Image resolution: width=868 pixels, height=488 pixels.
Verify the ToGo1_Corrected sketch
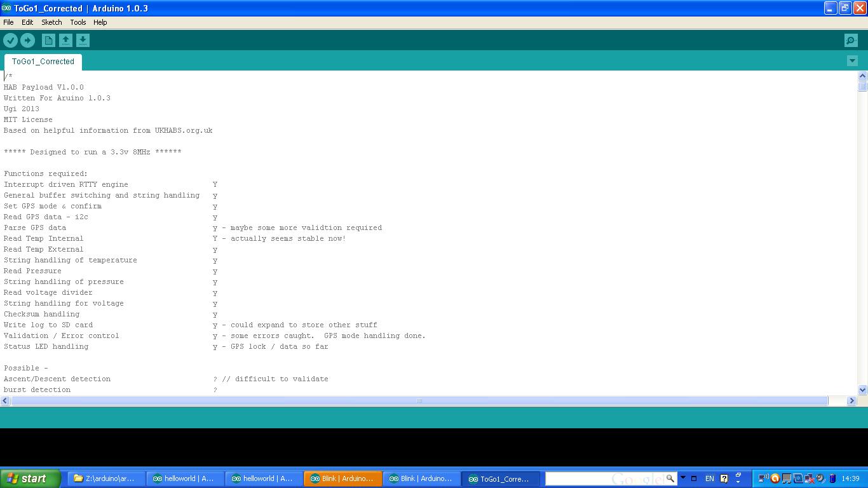pyautogui.click(x=11, y=40)
